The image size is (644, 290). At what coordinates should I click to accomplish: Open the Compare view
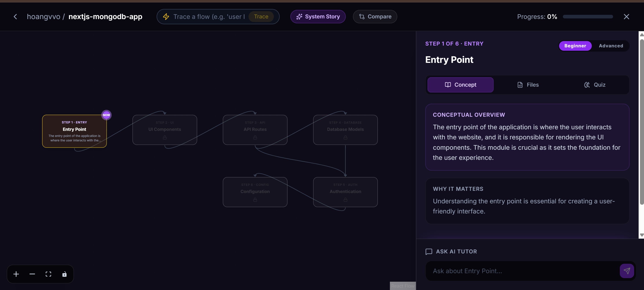(x=375, y=17)
